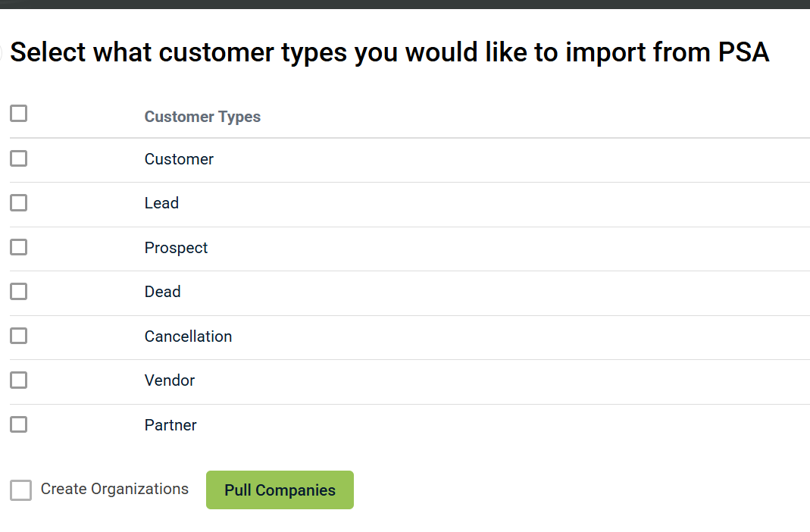Click the Partner row label text
Image resolution: width=810 pixels, height=532 pixels.
(x=170, y=425)
